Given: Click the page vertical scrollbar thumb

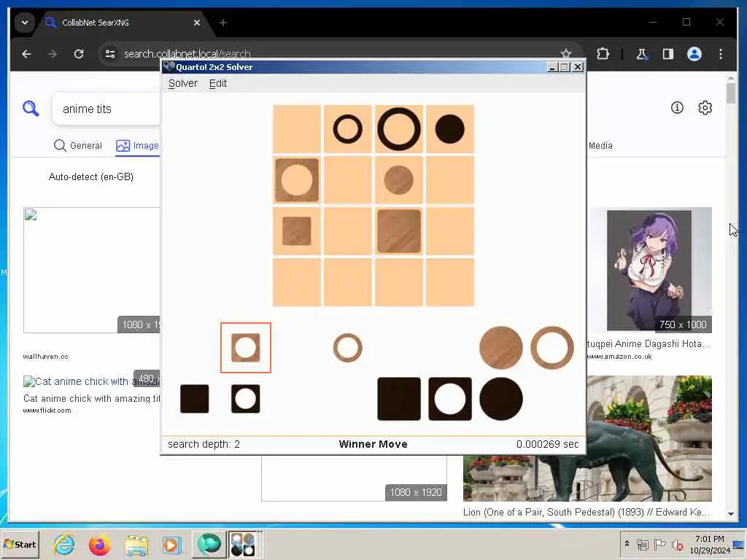Looking at the screenshot, I should tap(731, 93).
